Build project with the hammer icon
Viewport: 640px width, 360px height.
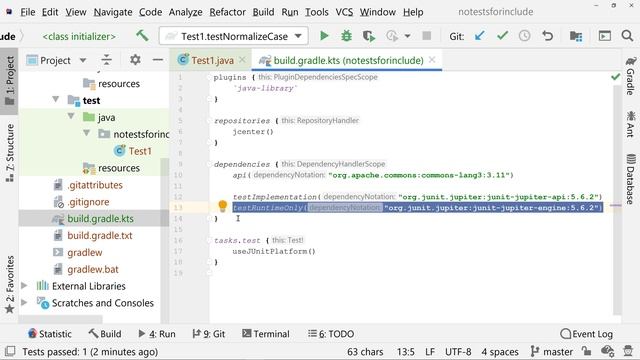click(x=142, y=36)
